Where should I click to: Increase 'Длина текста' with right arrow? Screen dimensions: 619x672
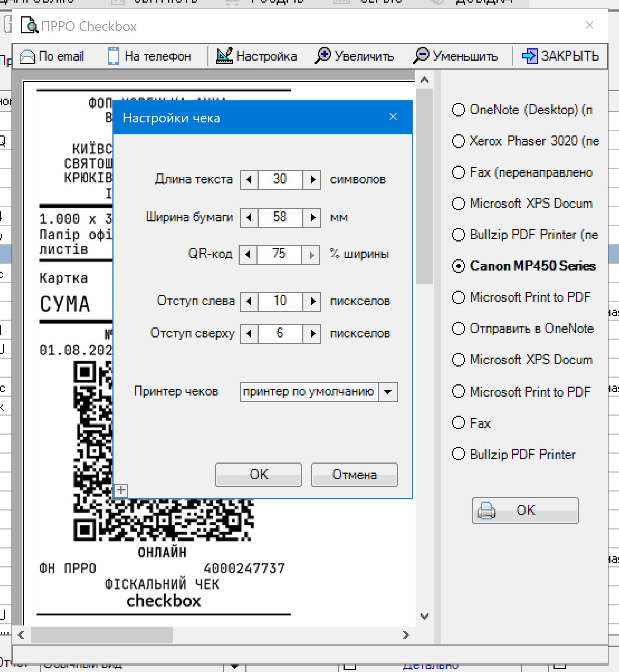(312, 180)
